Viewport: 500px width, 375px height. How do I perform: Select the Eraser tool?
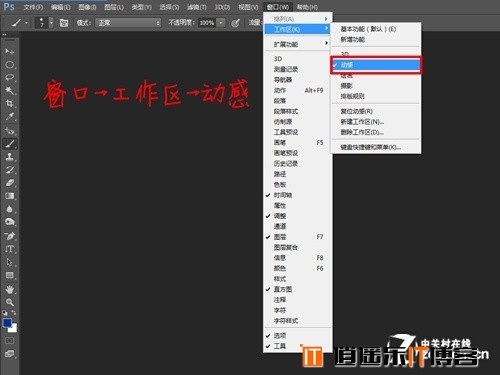(10, 183)
